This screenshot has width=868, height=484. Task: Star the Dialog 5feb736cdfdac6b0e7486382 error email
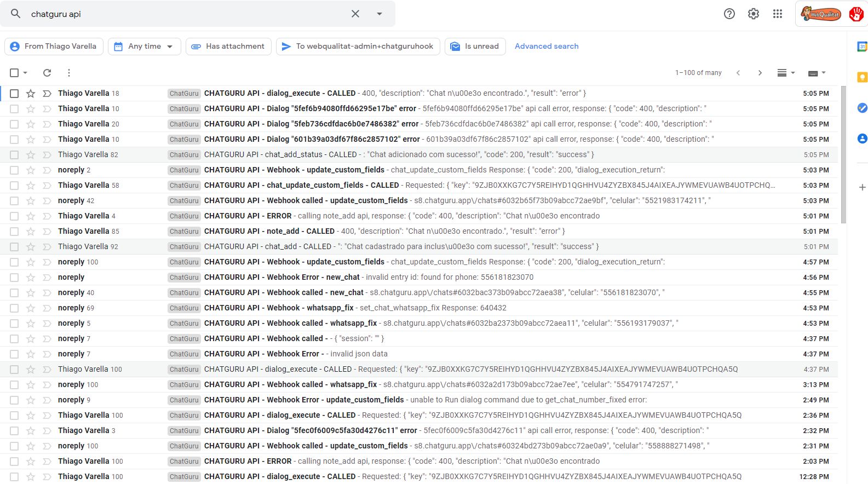(31, 124)
